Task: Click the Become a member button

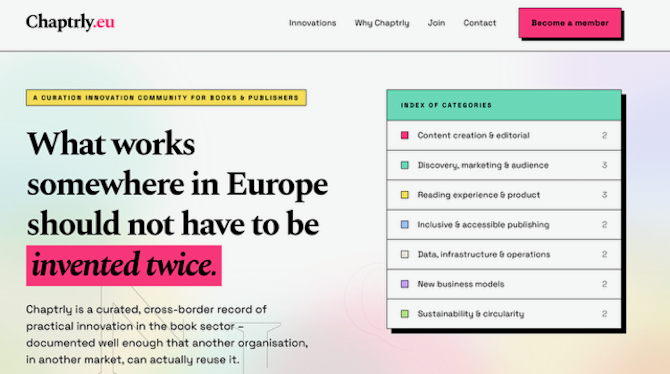Action: [570, 23]
